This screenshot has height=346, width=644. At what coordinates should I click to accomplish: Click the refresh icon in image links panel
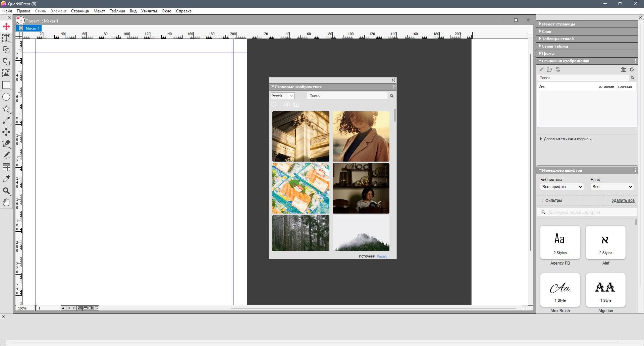pyautogui.click(x=632, y=69)
